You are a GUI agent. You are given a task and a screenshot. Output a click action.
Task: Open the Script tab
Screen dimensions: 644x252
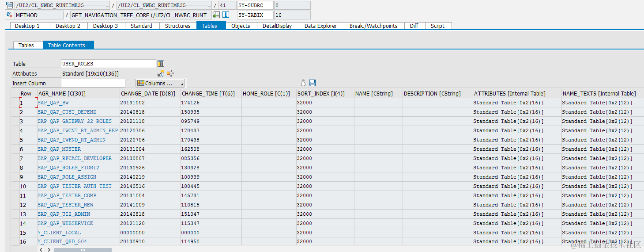pyautogui.click(x=438, y=26)
